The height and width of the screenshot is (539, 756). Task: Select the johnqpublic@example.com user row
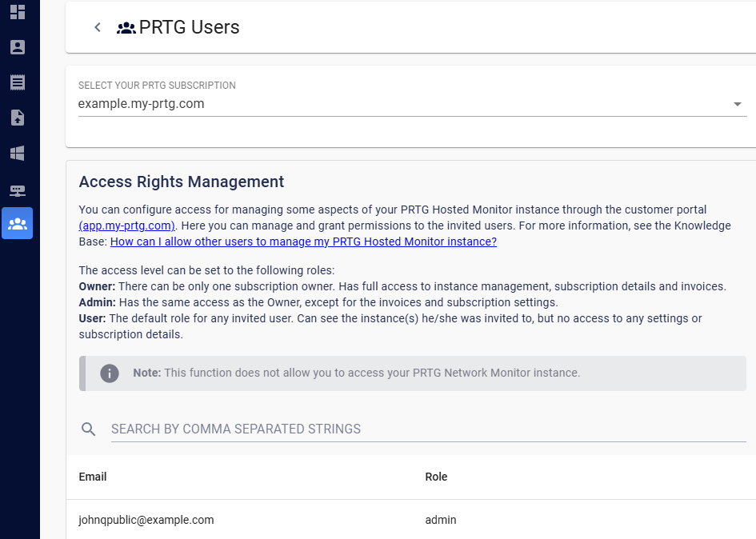coord(146,520)
